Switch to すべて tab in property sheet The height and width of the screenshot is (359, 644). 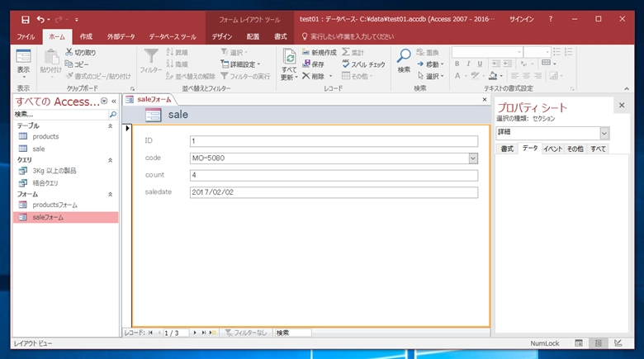click(598, 149)
